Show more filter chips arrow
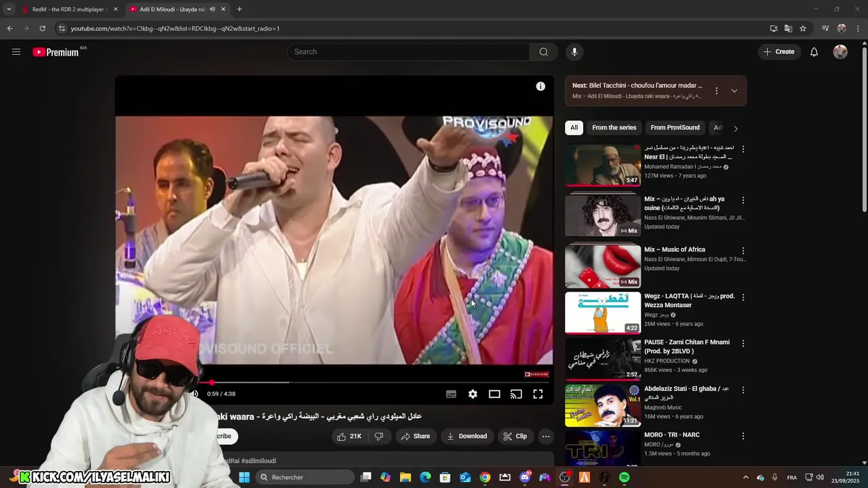The height and width of the screenshot is (488, 868). 736,128
